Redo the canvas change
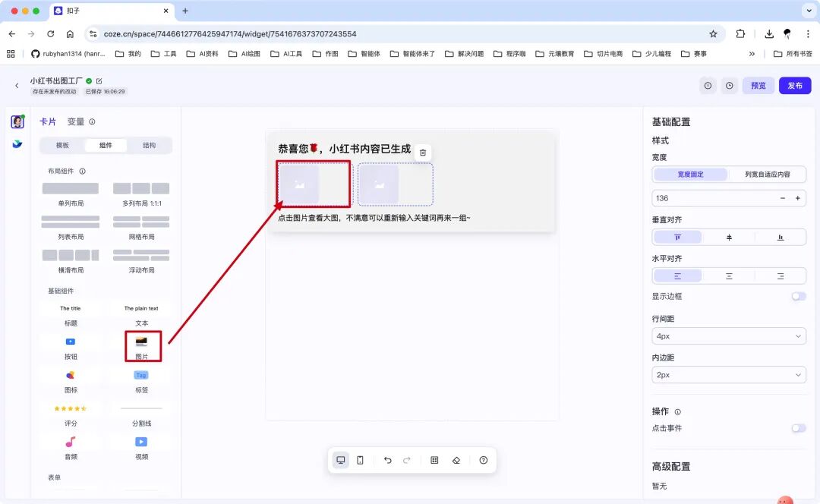This screenshot has height=504, width=820. 407,460
